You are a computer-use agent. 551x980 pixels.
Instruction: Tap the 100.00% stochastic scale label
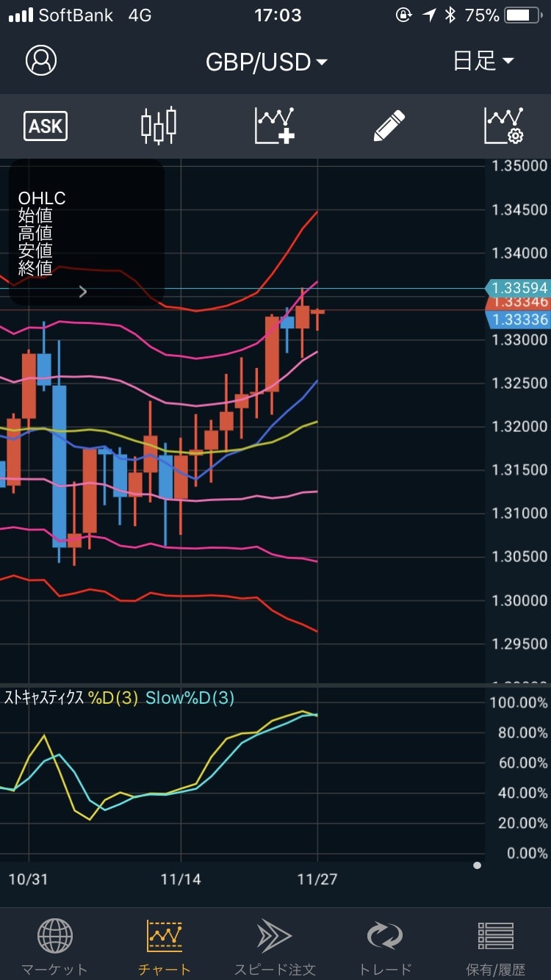(x=519, y=702)
